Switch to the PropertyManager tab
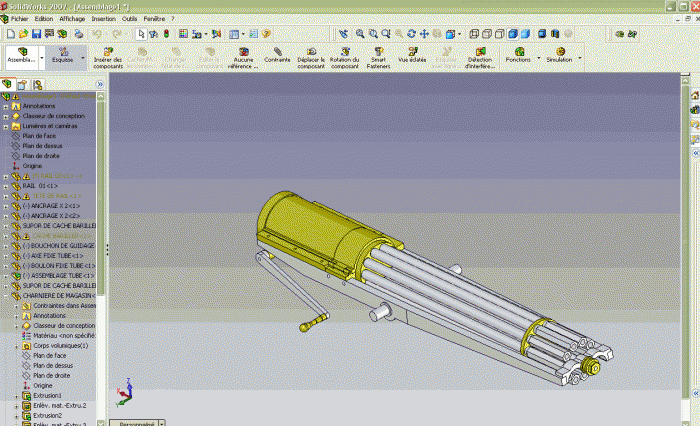 pos(22,84)
